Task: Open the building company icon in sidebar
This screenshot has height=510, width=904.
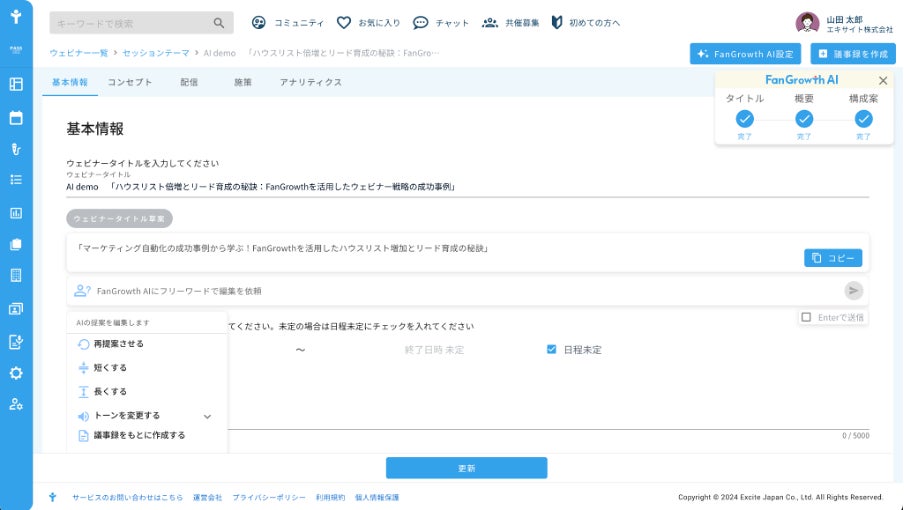Action: 16,275
